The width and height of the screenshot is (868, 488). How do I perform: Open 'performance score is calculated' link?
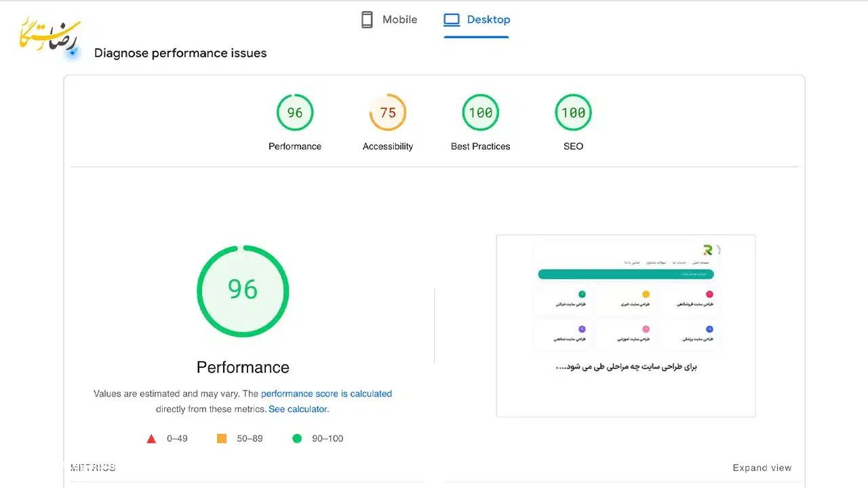pos(326,394)
